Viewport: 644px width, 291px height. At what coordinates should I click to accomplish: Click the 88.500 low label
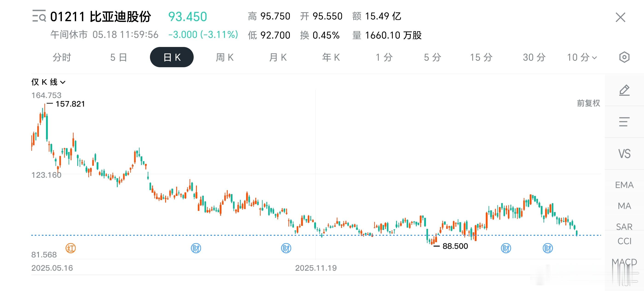tap(455, 246)
